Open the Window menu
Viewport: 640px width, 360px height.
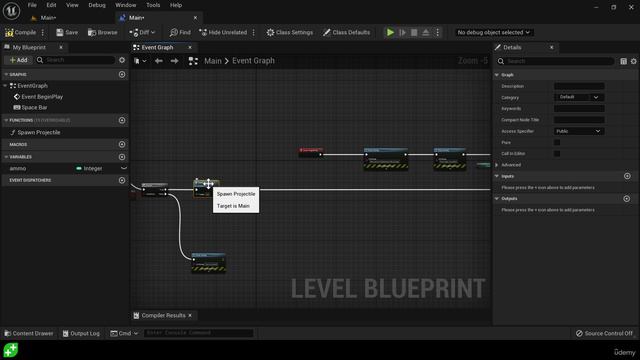pos(125,5)
